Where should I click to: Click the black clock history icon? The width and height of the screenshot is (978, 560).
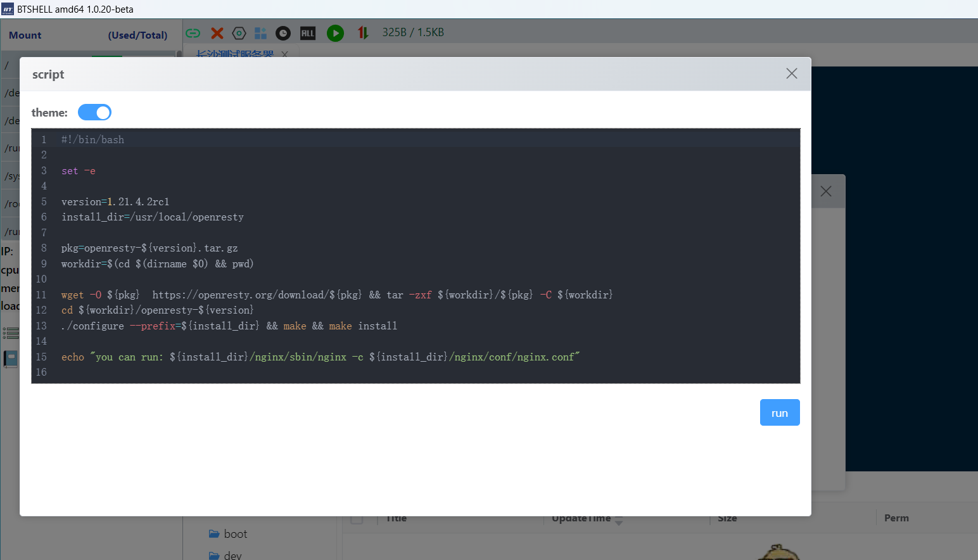click(283, 33)
